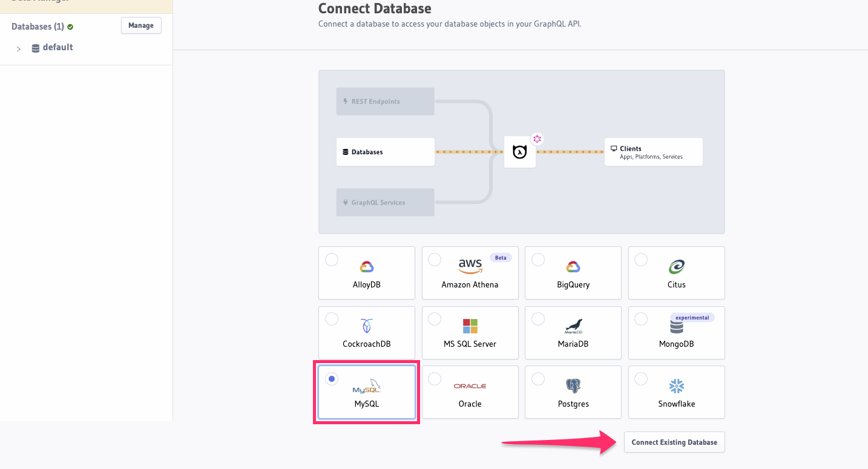Click the CockroachDB label text
Viewport: 868px width, 469px height.
(367, 344)
